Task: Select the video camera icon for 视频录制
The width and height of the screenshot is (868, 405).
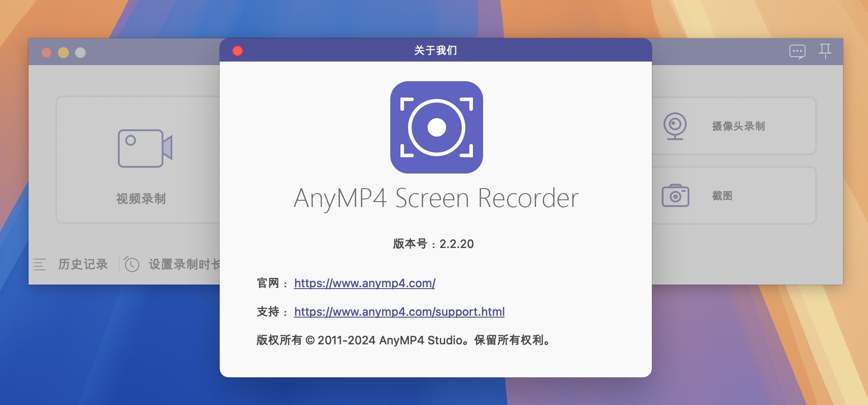Action: click(x=145, y=149)
